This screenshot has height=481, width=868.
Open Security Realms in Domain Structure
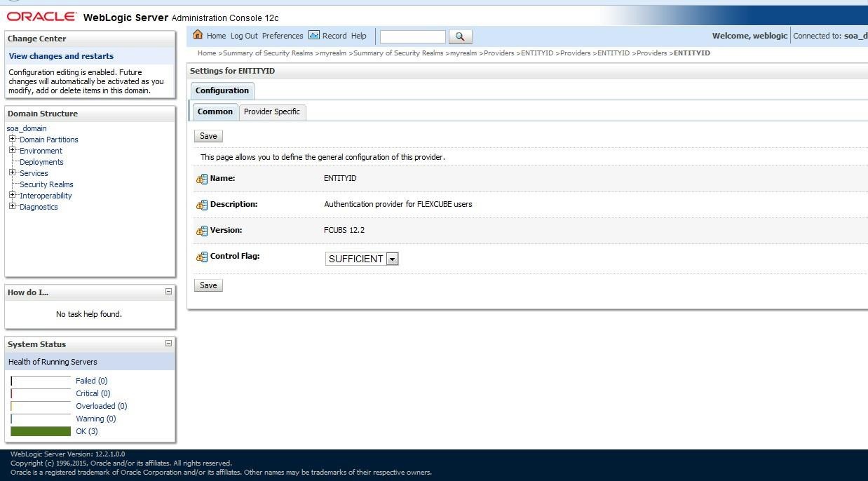pos(46,184)
